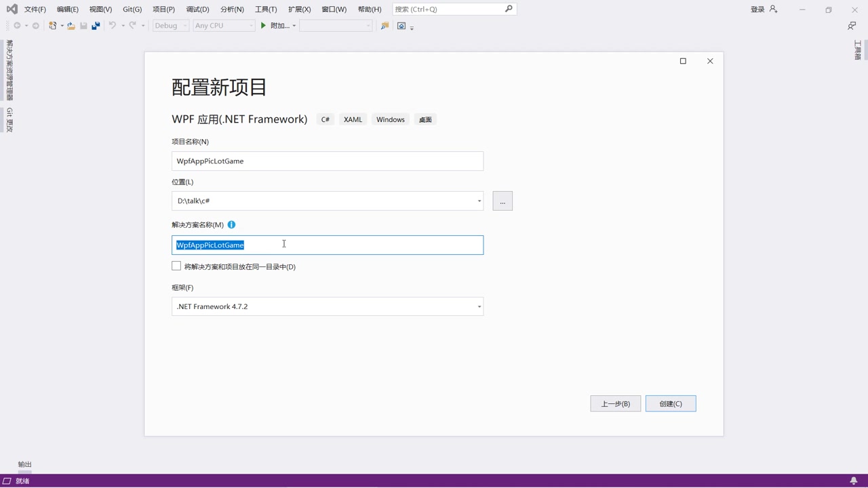Screen dimensions: 868x488
Task: Click the browse location ... button
Action: click(502, 201)
